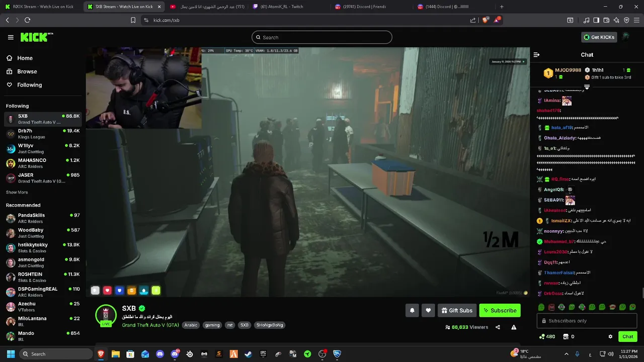Click the Brave Rewards triangle icon
644x362 pixels.
click(497, 20)
